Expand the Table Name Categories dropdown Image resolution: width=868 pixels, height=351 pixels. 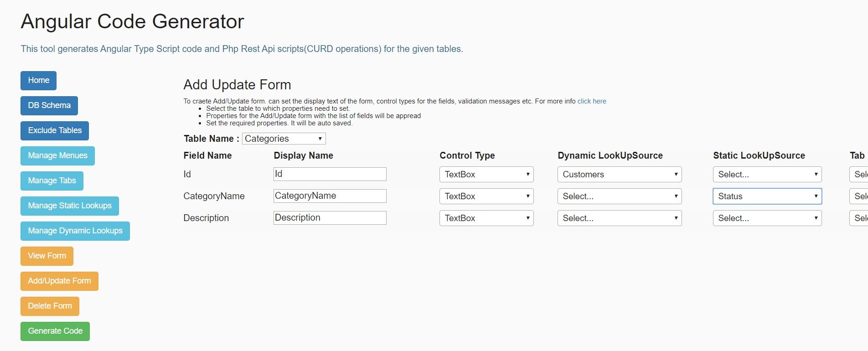click(284, 139)
